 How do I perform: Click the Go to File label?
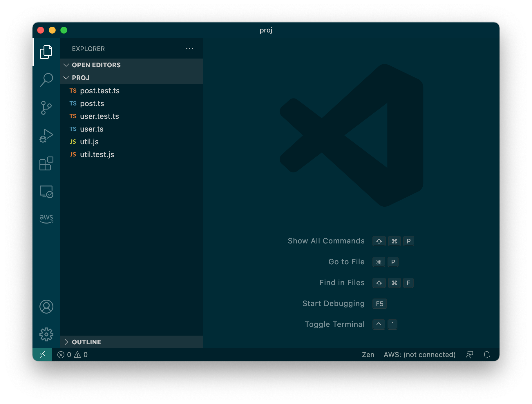coord(346,262)
